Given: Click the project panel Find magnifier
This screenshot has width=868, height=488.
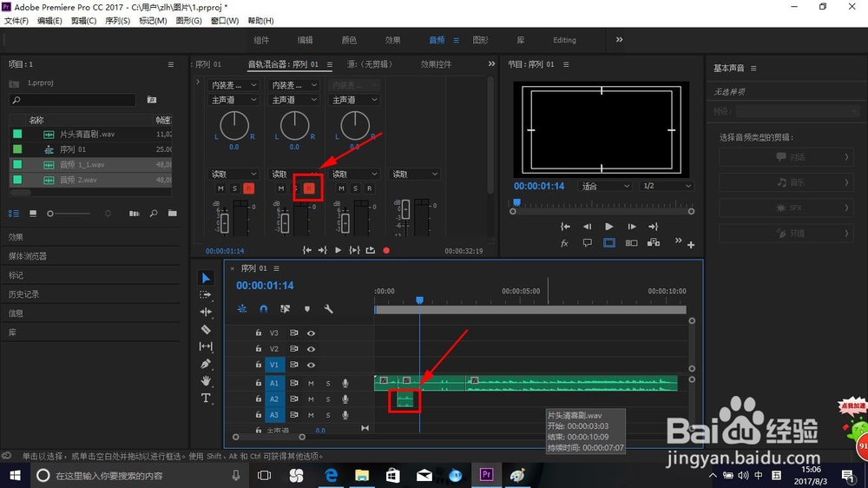Looking at the screenshot, I should coord(154,214).
